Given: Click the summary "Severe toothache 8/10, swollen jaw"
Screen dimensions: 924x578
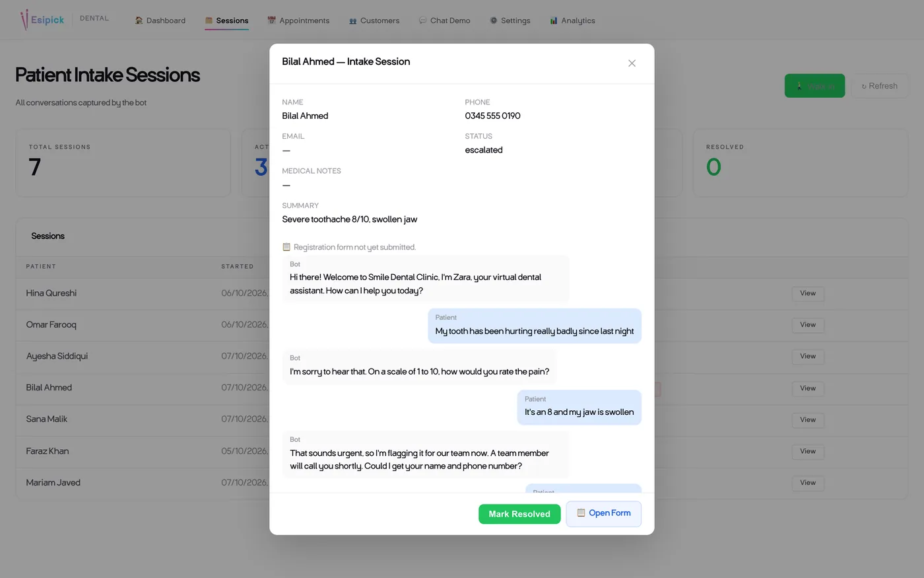Looking at the screenshot, I should 350,219.
